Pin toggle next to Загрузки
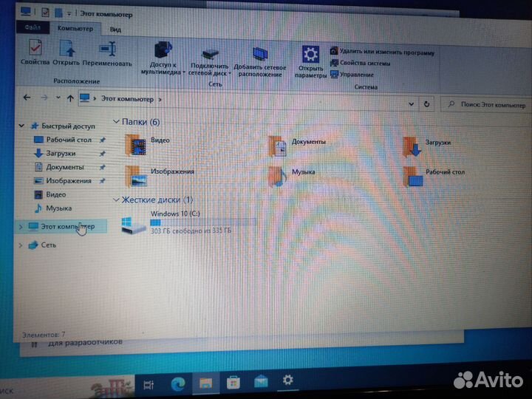 click(x=103, y=154)
